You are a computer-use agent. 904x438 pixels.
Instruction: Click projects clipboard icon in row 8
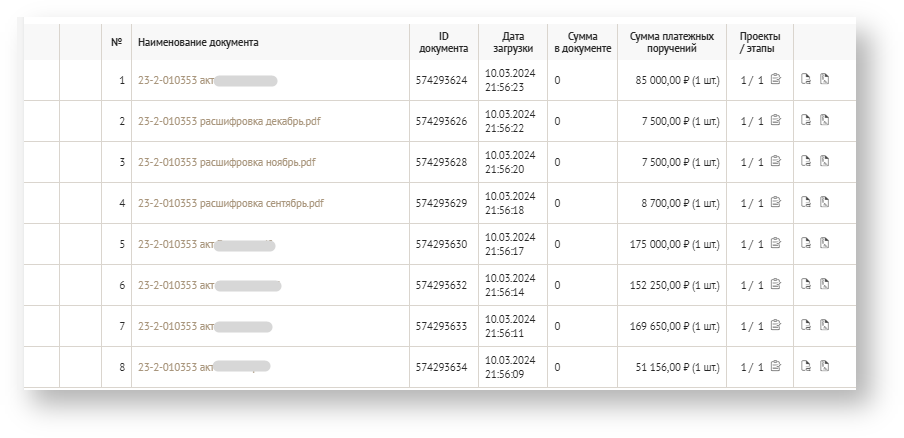775,367
